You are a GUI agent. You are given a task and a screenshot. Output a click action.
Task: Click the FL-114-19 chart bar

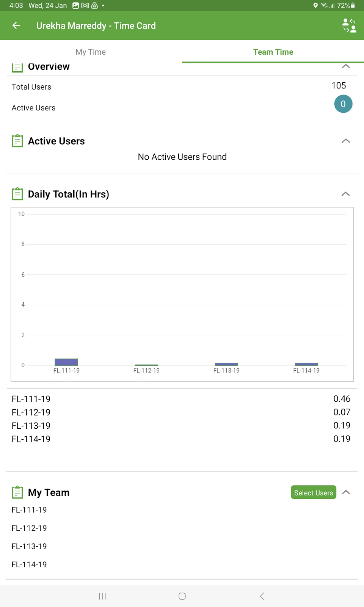click(306, 364)
